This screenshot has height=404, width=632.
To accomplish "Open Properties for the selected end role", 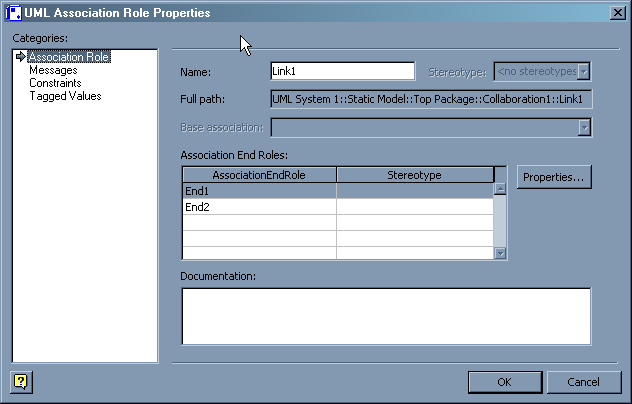I will pos(554,177).
